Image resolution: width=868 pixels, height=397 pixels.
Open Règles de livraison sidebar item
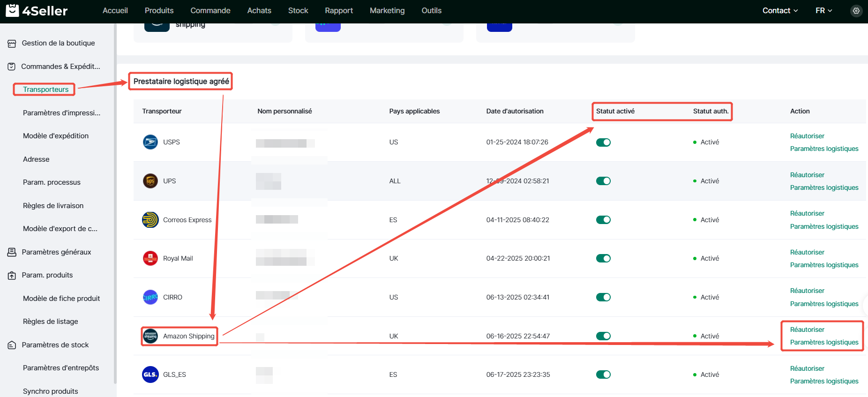point(53,206)
